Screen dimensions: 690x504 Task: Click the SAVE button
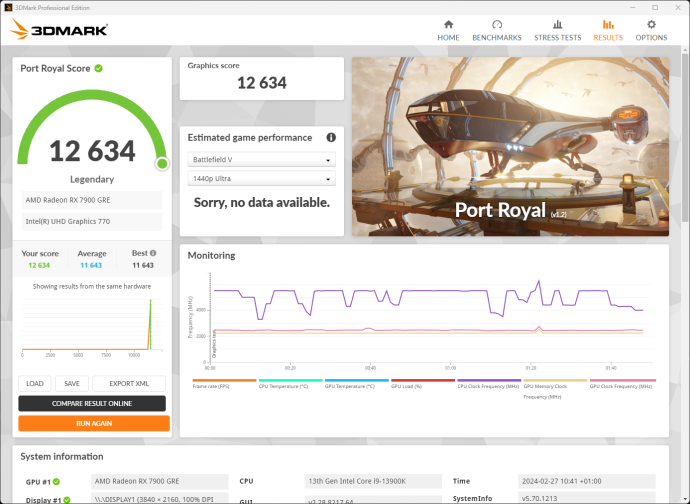point(72,383)
